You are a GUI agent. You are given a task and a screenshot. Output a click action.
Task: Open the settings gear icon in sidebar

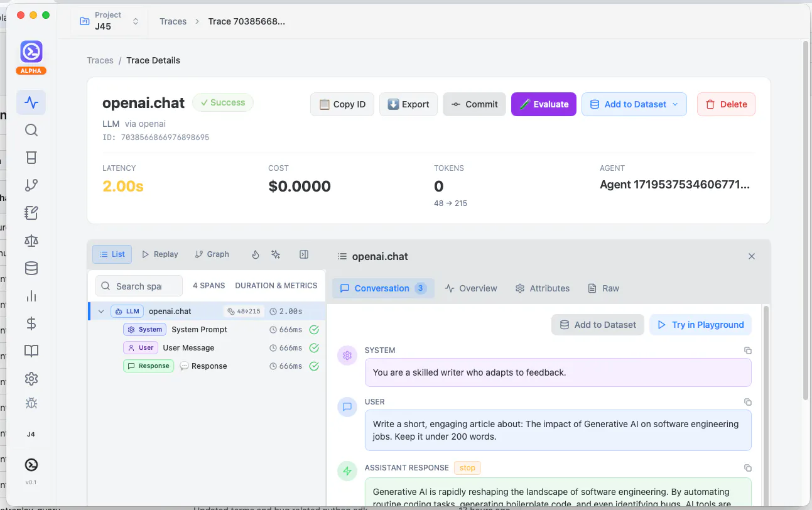tap(31, 379)
